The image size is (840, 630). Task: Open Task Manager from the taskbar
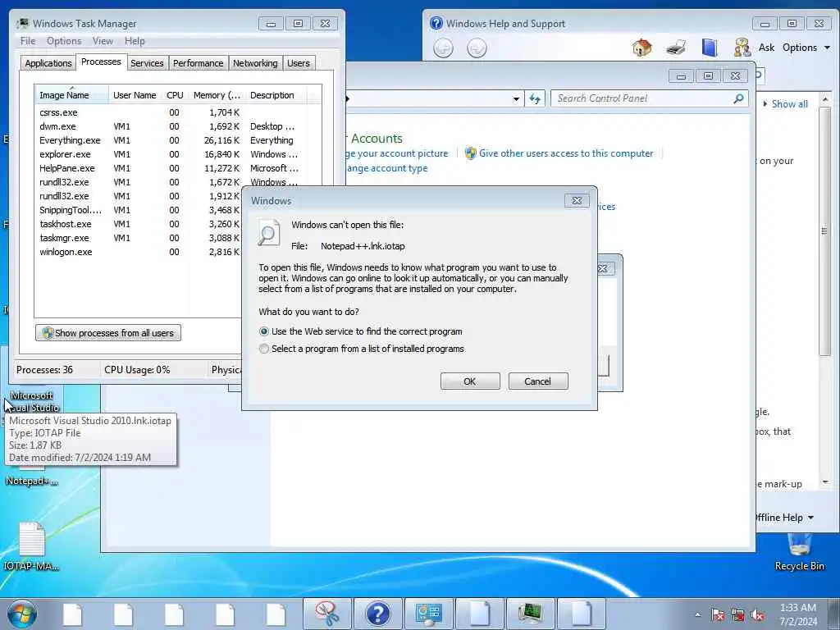tap(530, 614)
